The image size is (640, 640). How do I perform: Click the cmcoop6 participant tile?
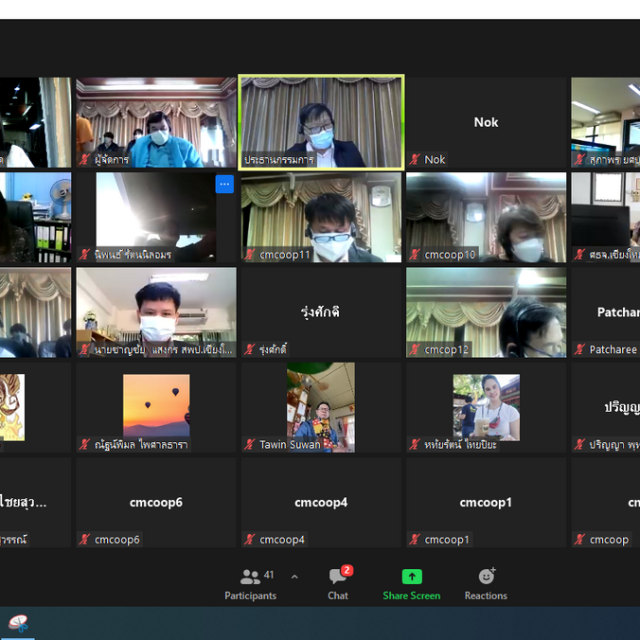pyautogui.click(x=156, y=502)
